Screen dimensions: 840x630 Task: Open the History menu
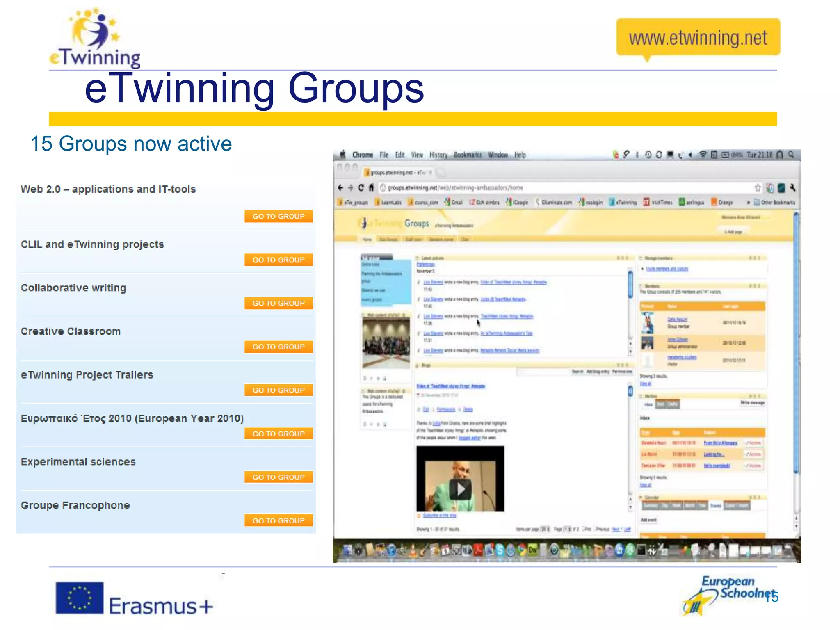[438, 155]
